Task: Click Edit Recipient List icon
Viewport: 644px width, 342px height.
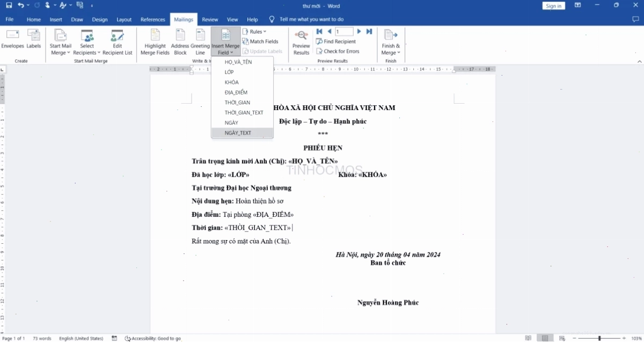Action: coord(117,42)
